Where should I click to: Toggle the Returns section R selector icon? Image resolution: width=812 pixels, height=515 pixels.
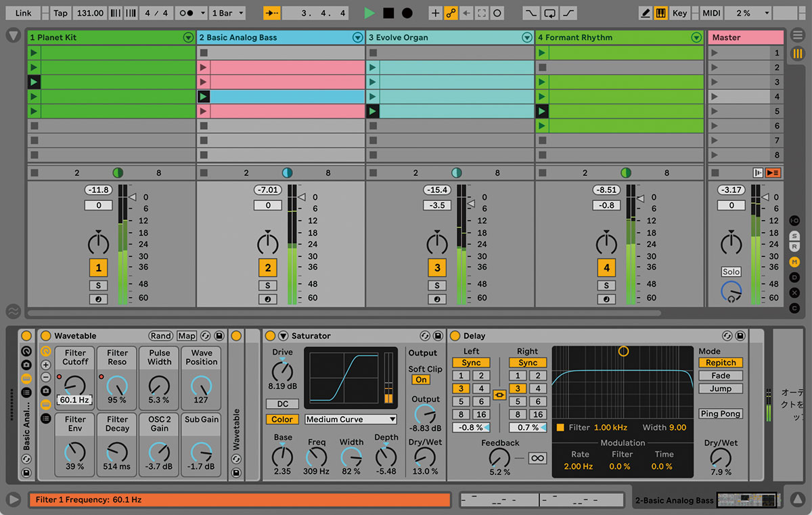pos(794,247)
